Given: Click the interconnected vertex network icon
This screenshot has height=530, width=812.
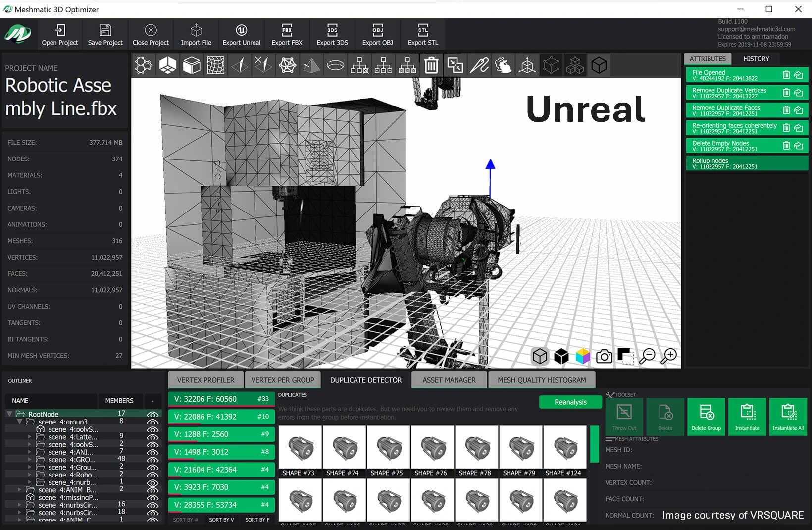Looking at the screenshot, I should click(x=288, y=65).
